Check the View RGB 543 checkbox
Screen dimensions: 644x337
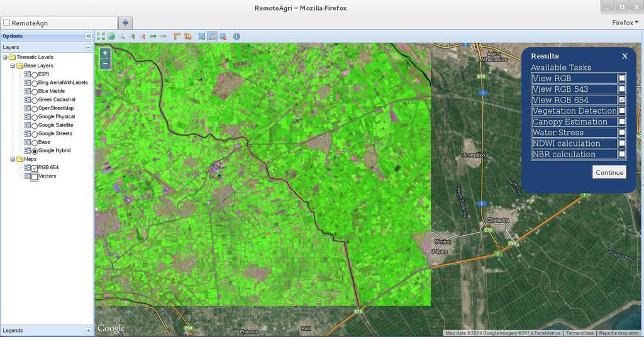pos(622,89)
